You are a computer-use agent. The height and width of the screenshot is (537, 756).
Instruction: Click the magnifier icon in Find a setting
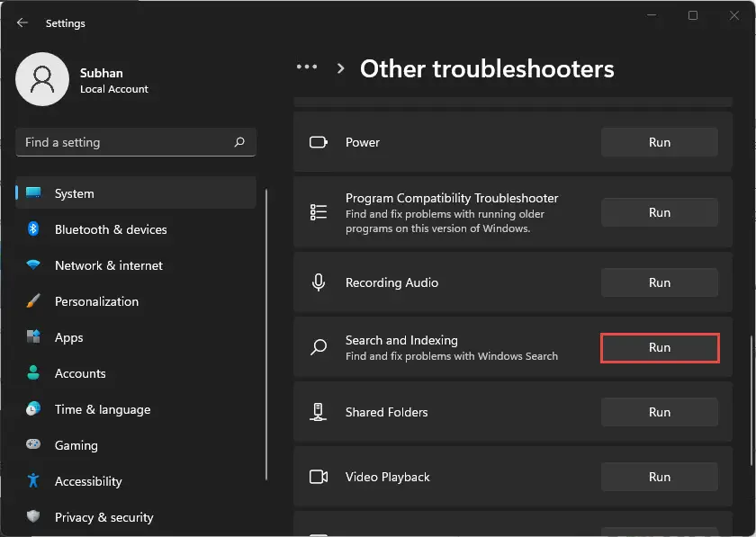tap(239, 142)
